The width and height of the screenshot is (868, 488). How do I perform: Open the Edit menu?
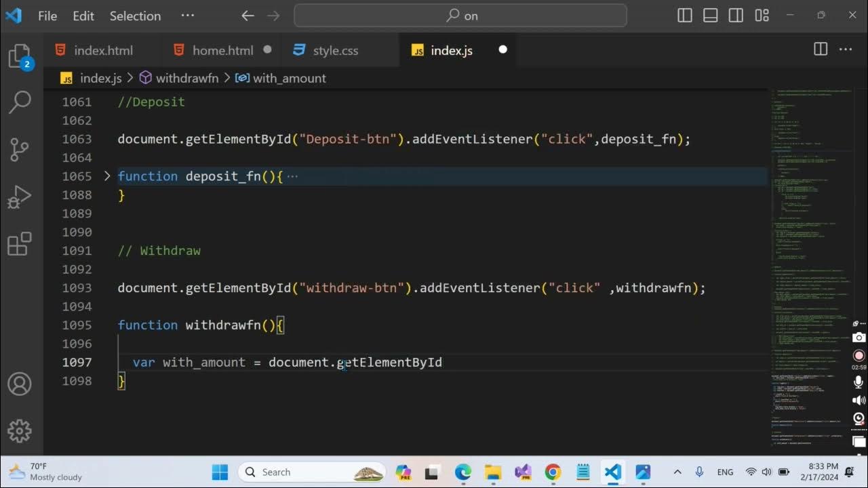pyautogui.click(x=83, y=16)
